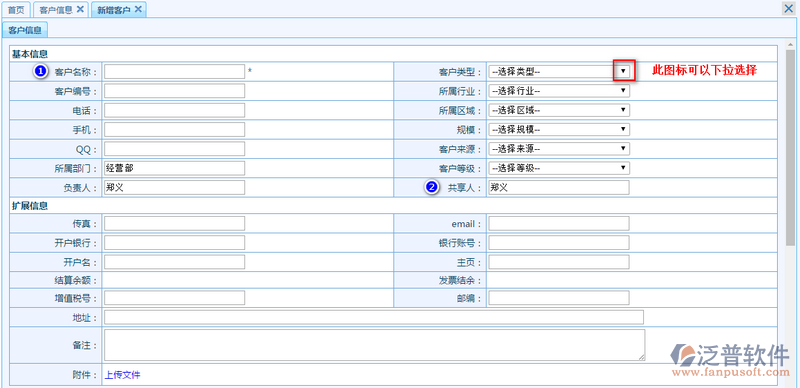Click the 备注 text area
Image resolution: width=800 pixels, height=388 pixels.
coord(375,345)
